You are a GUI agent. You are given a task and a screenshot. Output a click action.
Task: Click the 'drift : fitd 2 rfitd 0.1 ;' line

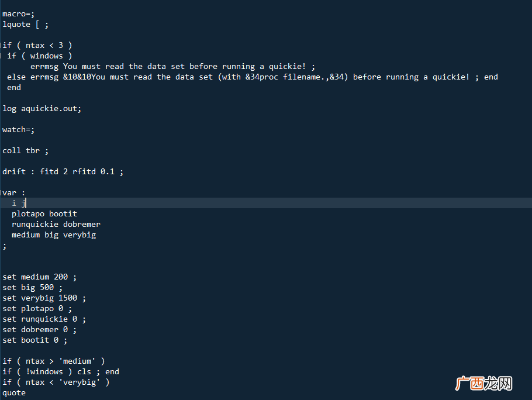click(63, 172)
